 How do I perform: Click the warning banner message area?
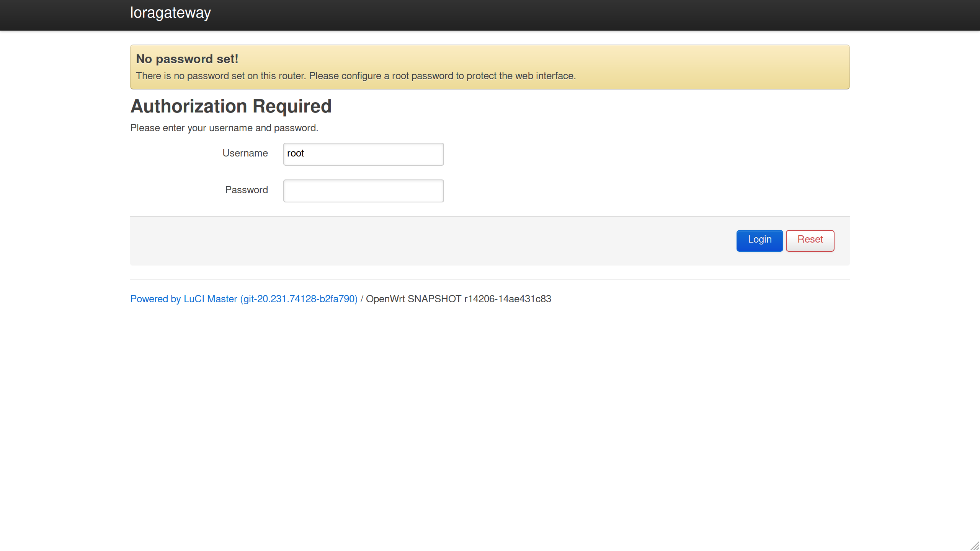(x=490, y=67)
